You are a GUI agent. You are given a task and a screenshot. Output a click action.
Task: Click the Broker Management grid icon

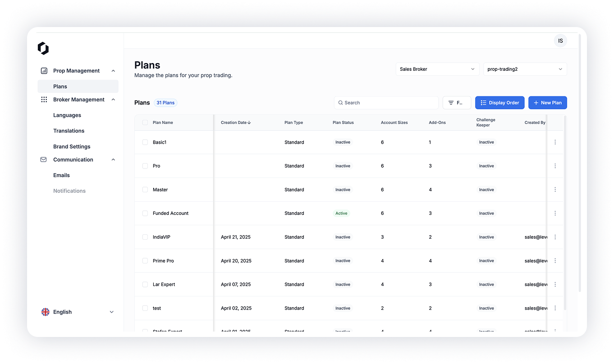coord(44,100)
